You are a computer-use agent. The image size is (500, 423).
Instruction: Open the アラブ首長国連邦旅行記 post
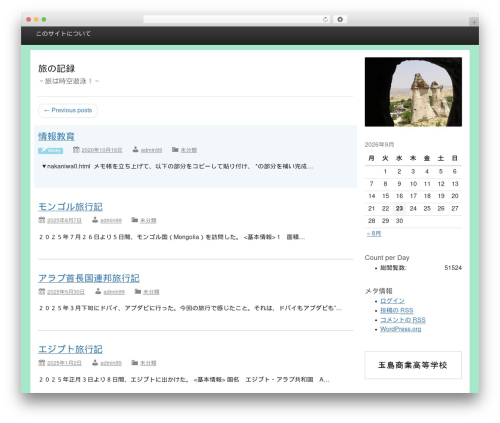pyautogui.click(x=89, y=278)
